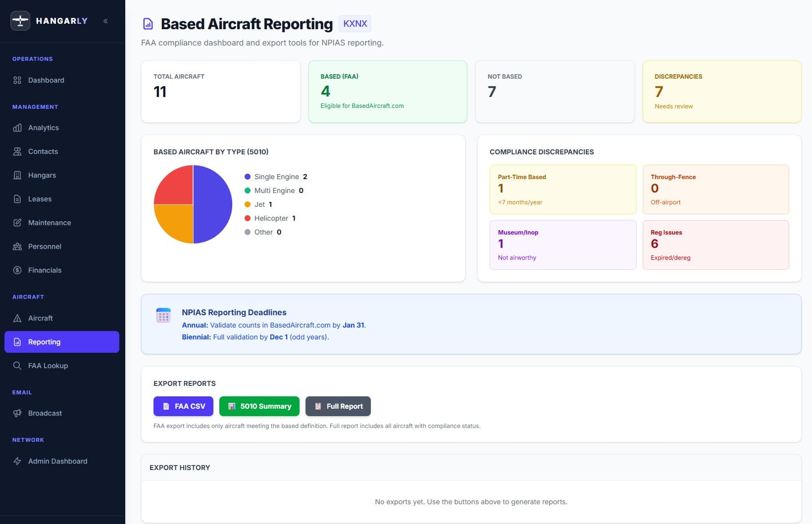
Task: Click the red Helicopter legend dot
Action: pyautogui.click(x=248, y=218)
